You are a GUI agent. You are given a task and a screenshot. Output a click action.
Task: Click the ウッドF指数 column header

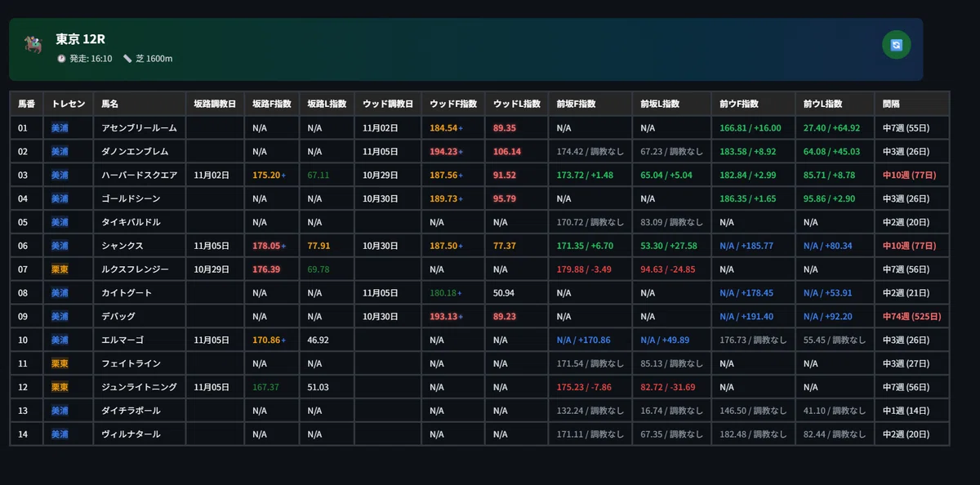(453, 104)
